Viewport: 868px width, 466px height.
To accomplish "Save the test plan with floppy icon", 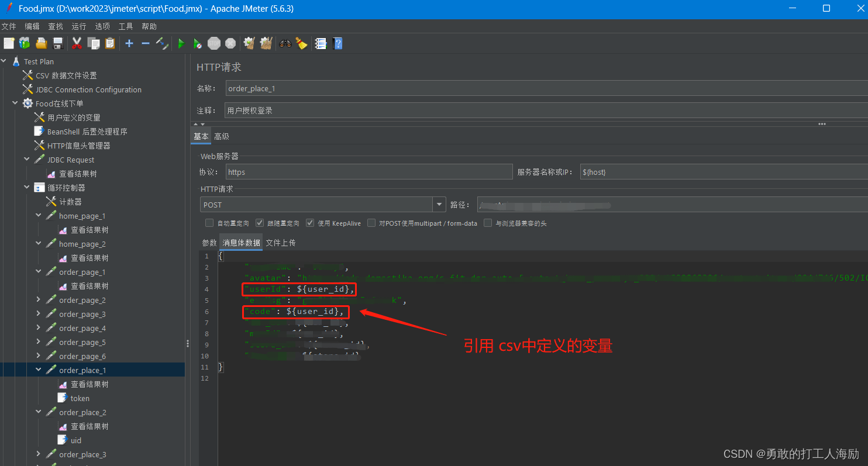I will (57, 43).
